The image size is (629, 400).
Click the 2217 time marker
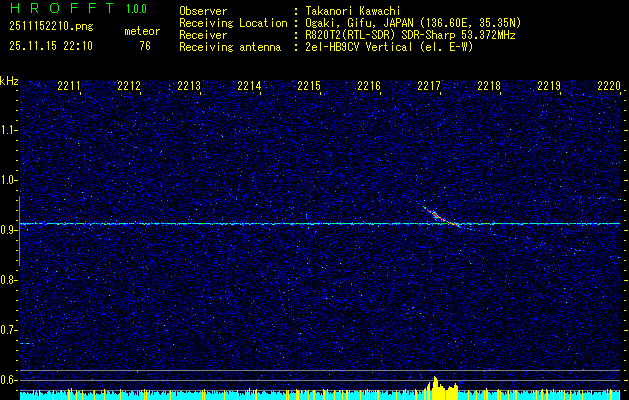[429, 86]
